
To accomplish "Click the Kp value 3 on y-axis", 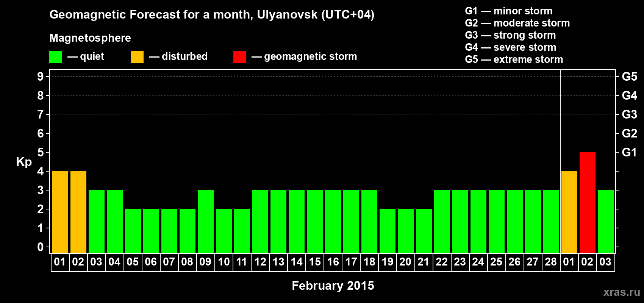I will [41, 190].
